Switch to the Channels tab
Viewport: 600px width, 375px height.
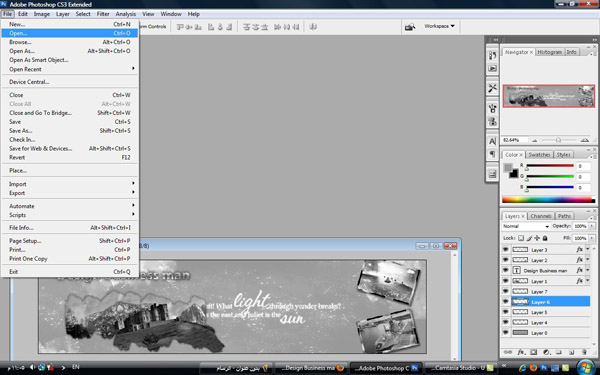[x=541, y=216]
